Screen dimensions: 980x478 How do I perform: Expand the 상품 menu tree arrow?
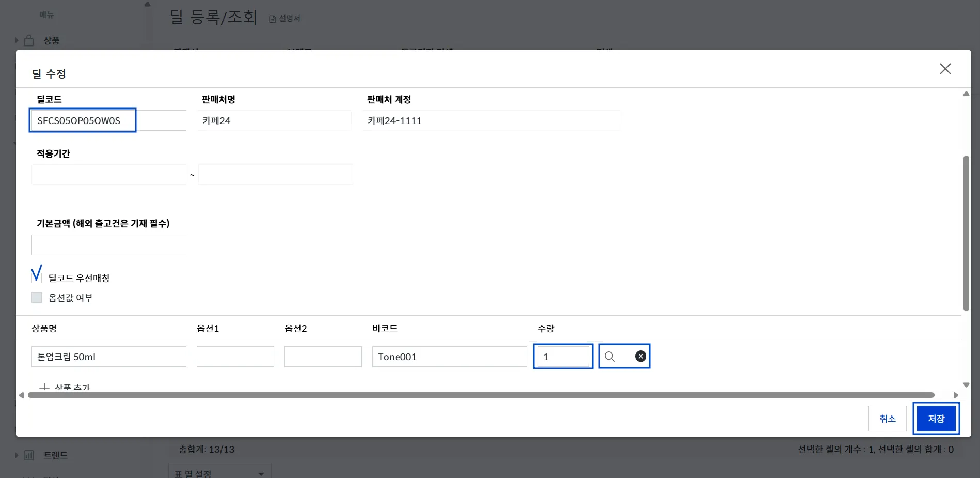point(17,40)
